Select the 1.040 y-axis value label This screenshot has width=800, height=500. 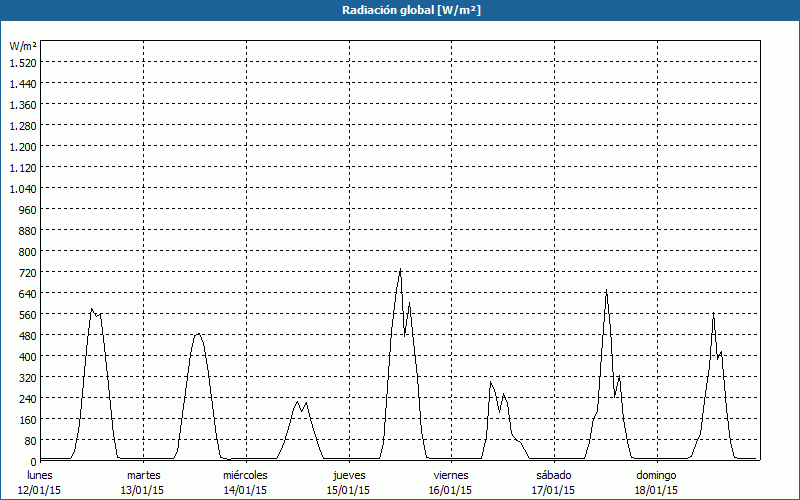[22, 189]
